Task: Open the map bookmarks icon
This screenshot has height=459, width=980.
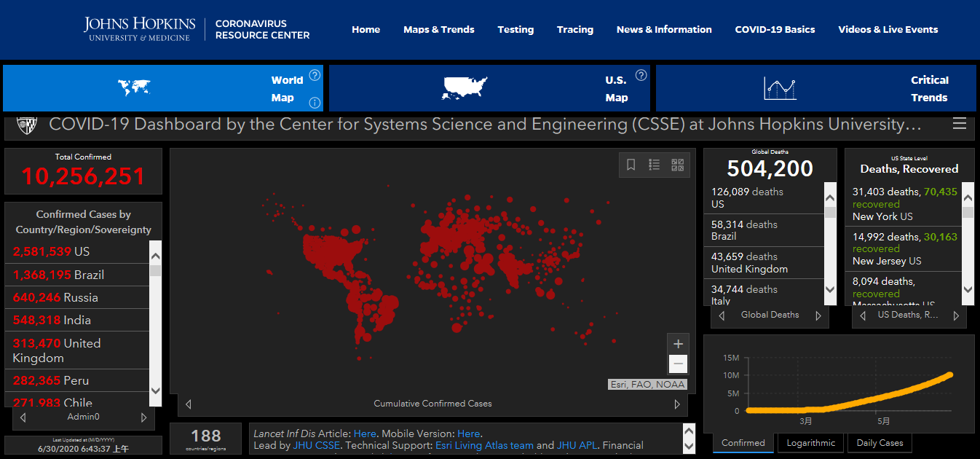Action: (x=631, y=165)
